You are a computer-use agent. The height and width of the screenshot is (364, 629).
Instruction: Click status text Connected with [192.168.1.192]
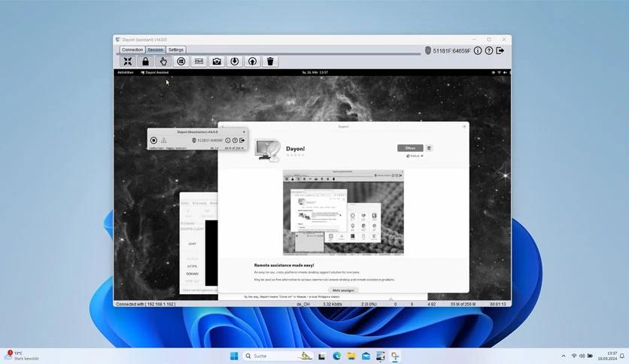(146, 305)
